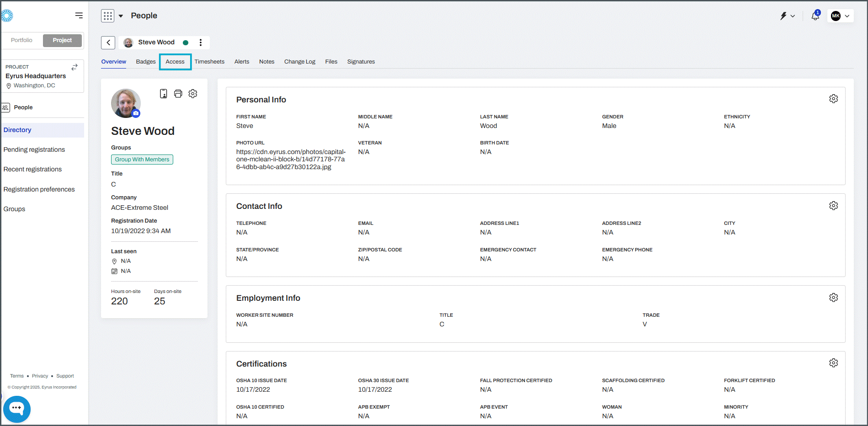The width and height of the screenshot is (868, 426).
Task: Open the Timesheets tab
Action: click(209, 62)
